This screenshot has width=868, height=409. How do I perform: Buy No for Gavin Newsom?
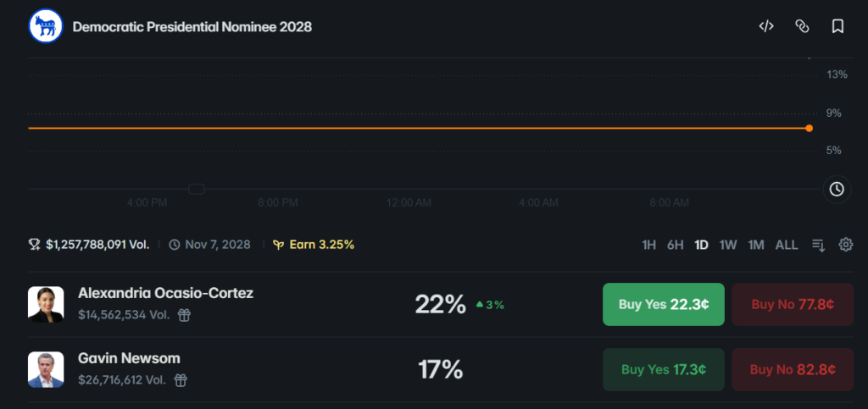tap(793, 370)
